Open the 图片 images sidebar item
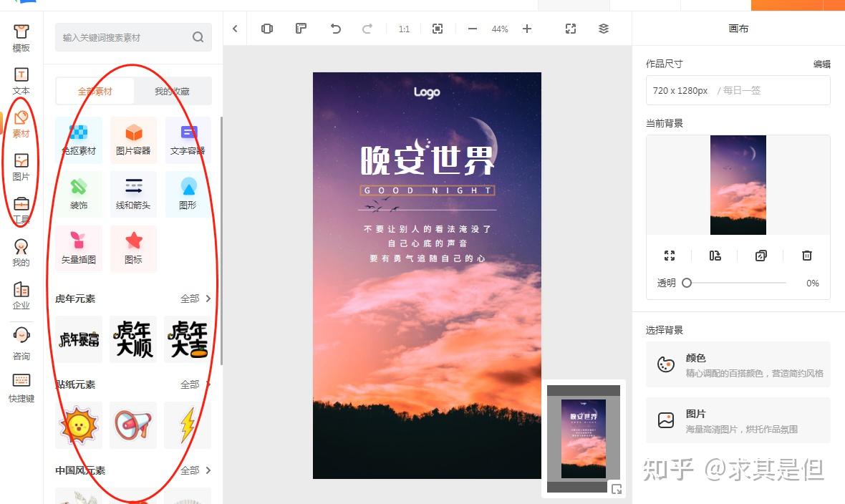Image resolution: width=845 pixels, height=504 pixels. (x=21, y=167)
